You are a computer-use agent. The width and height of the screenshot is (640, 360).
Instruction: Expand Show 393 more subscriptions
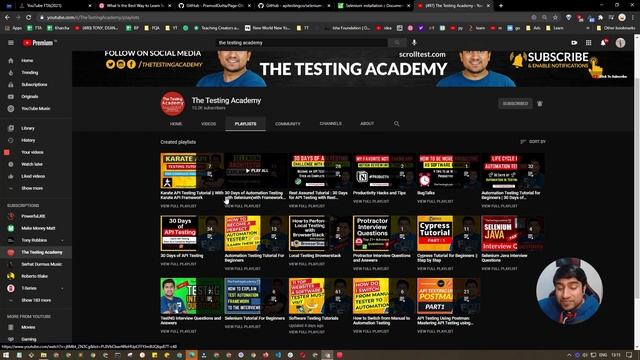(x=36, y=300)
